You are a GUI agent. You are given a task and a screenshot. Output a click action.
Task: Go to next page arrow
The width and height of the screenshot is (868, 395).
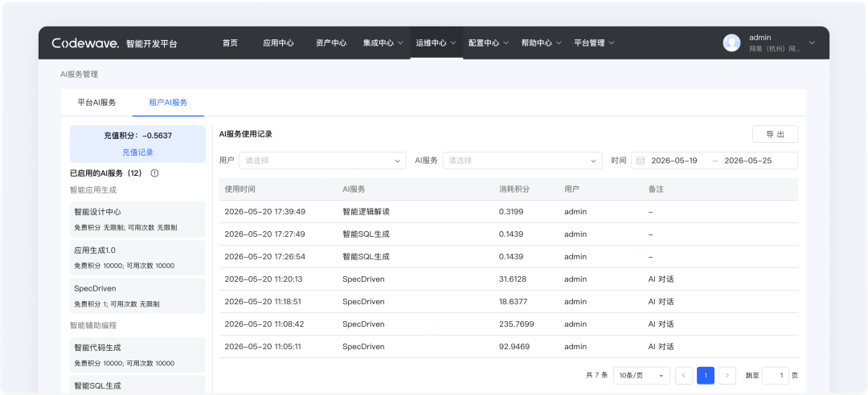coord(727,375)
